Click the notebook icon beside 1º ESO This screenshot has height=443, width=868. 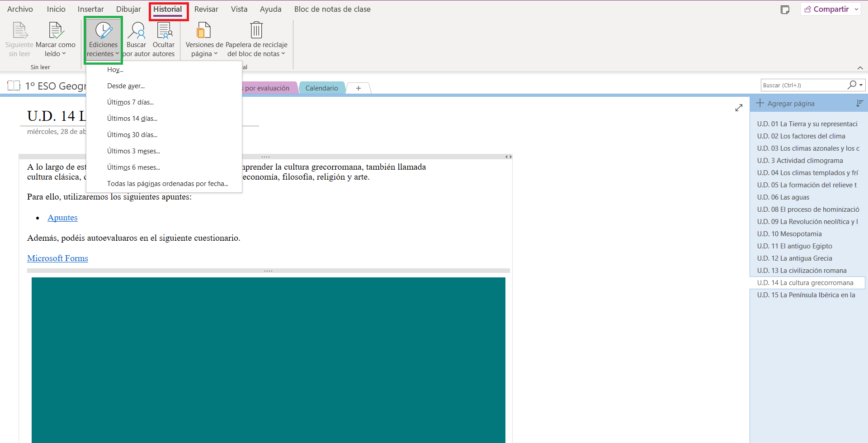14,86
